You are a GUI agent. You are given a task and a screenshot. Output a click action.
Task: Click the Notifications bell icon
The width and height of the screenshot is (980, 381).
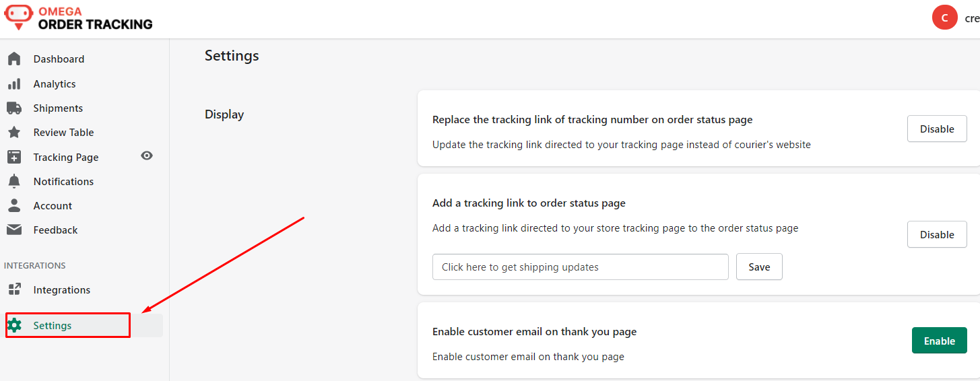click(x=14, y=182)
